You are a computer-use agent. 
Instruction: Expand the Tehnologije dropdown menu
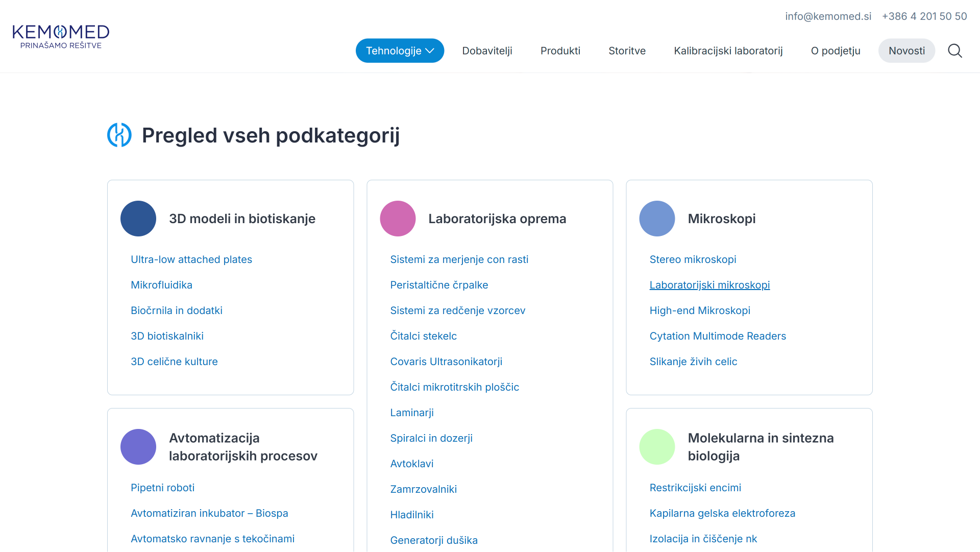tap(400, 51)
